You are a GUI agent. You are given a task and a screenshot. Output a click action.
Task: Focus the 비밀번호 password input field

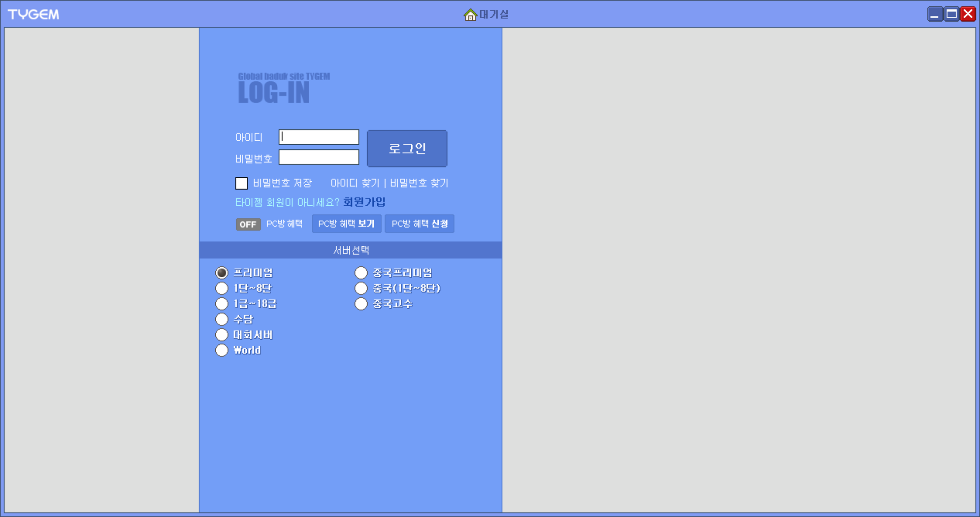coord(318,157)
